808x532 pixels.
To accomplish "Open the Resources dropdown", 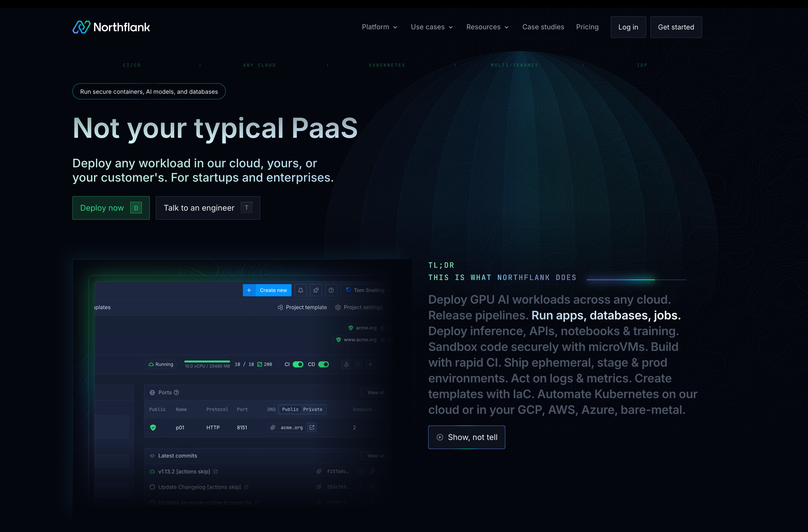I will tap(487, 27).
